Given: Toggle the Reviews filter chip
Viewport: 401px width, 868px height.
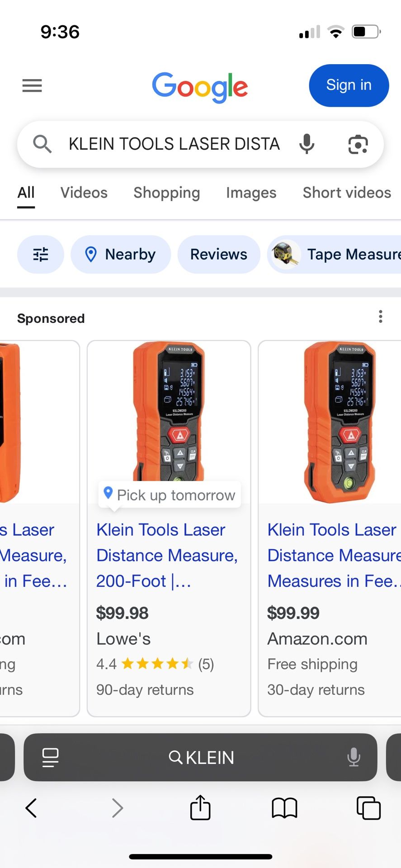Looking at the screenshot, I should (x=219, y=255).
